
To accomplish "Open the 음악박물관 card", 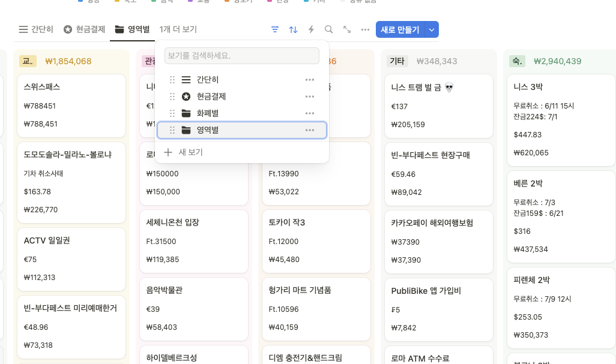I will click(194, 309).
